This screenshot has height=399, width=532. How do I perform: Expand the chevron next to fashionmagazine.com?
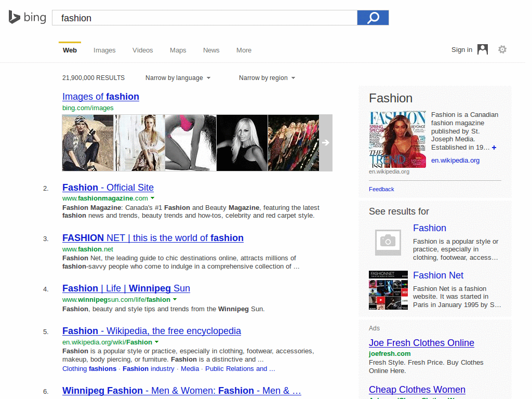pos(153,198)
